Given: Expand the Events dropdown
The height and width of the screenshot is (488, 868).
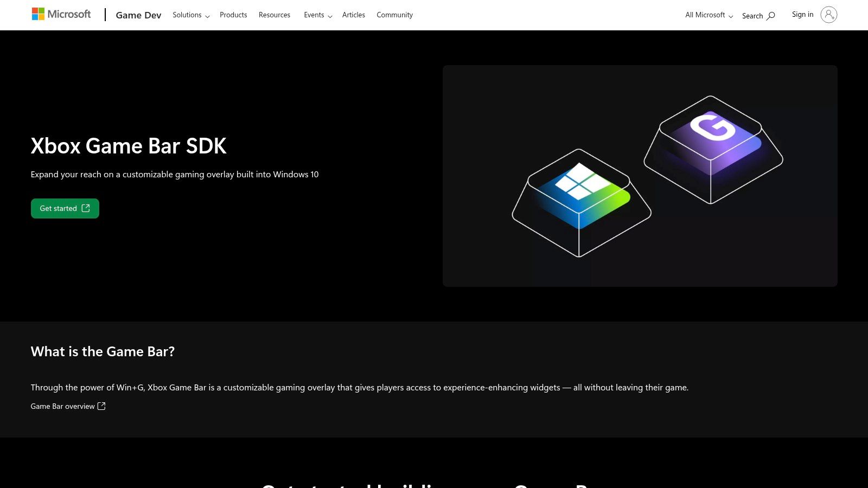Looking at the screenshot, I should point(318,15).
